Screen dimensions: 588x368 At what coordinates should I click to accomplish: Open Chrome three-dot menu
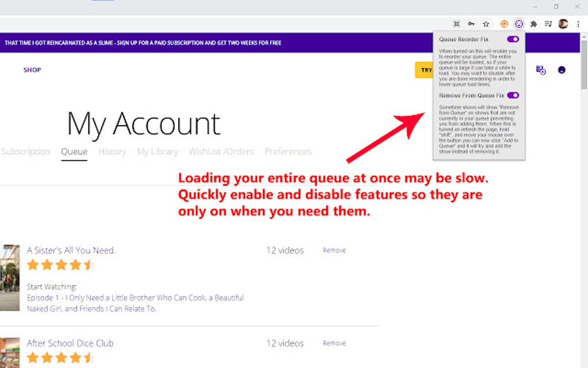click(578, 24)
